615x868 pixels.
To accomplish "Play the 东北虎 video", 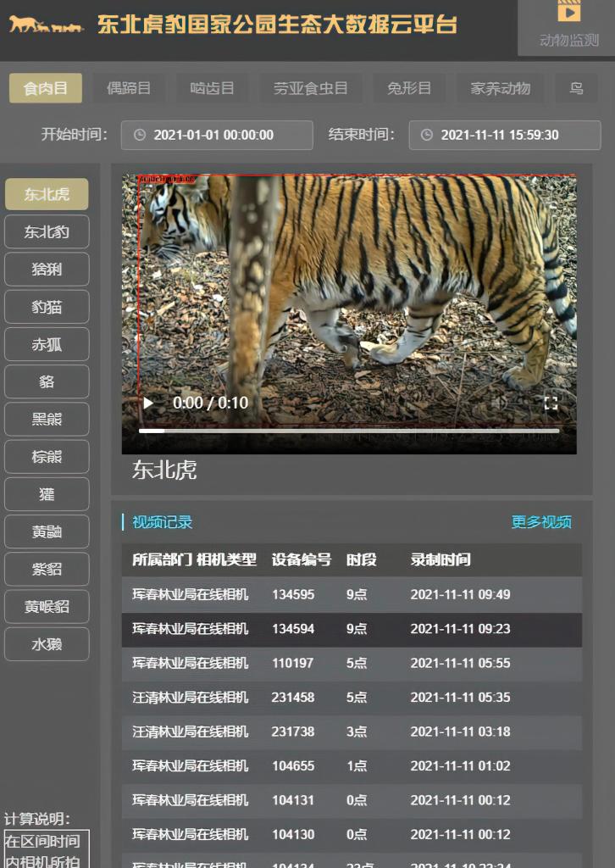I will [x=149, y=403].
